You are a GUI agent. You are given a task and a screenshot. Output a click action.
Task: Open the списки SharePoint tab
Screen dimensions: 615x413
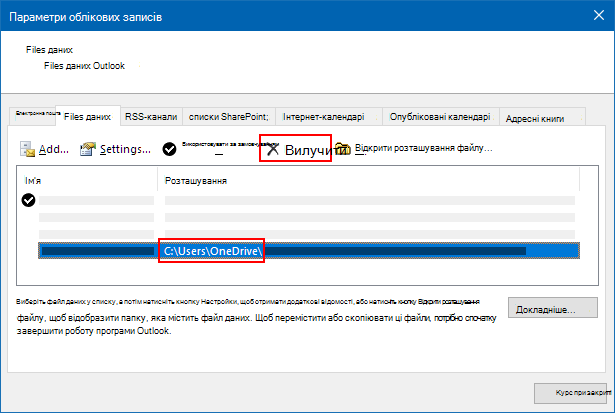click(229, 116)
